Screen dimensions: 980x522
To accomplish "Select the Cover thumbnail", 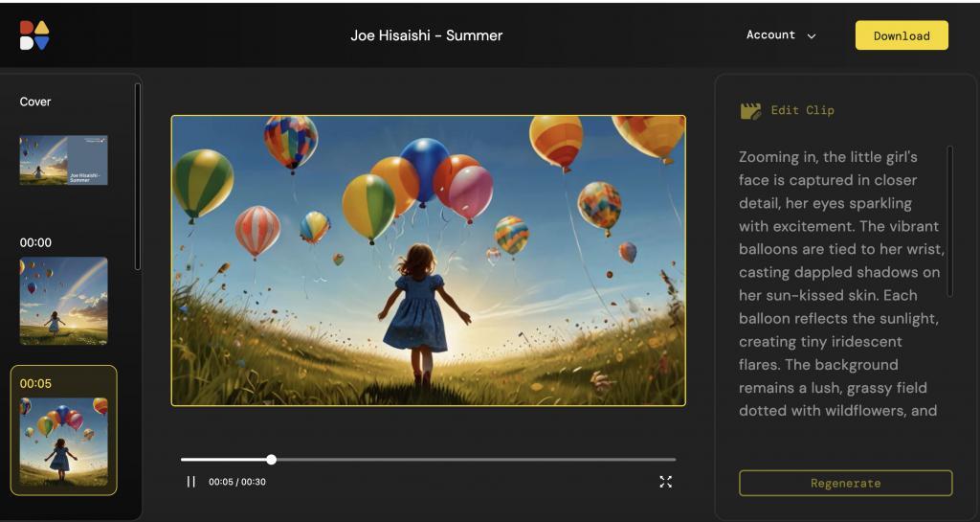I will 64,160.
